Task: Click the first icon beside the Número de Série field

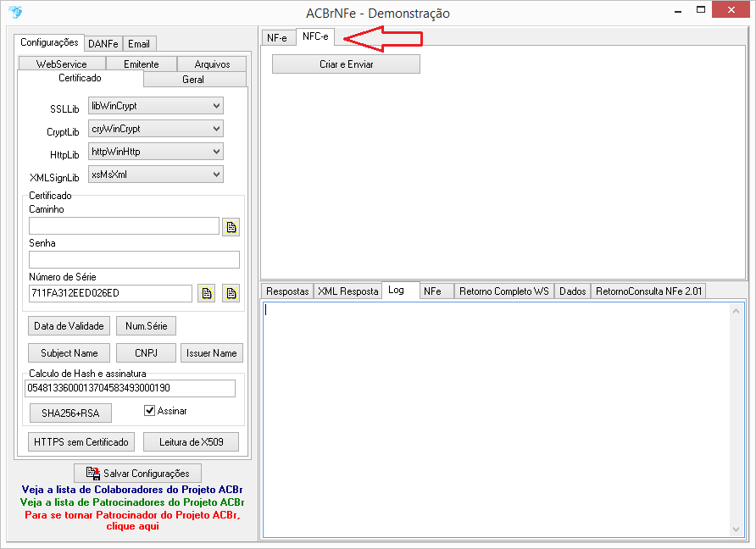Action: [x=206, y=293]
